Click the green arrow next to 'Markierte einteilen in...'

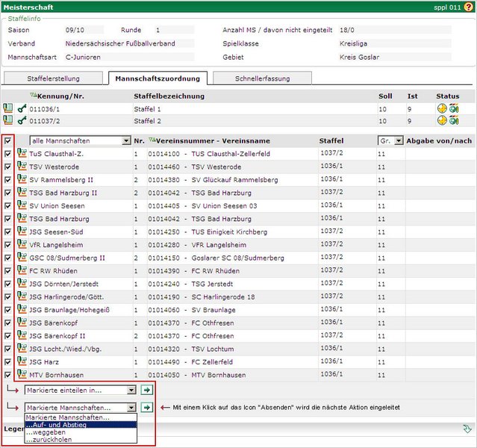(x=146, y=390)
